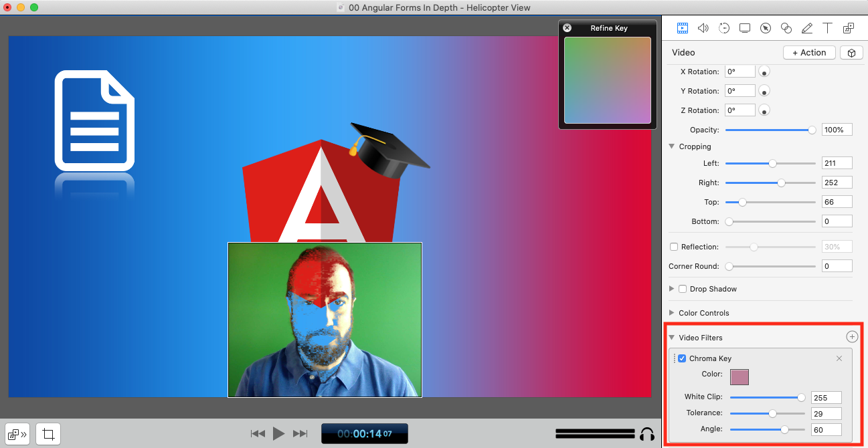Click the Angle field showing 60
The height and width of the screenshot is (448, 868).
tap(826, 430)
